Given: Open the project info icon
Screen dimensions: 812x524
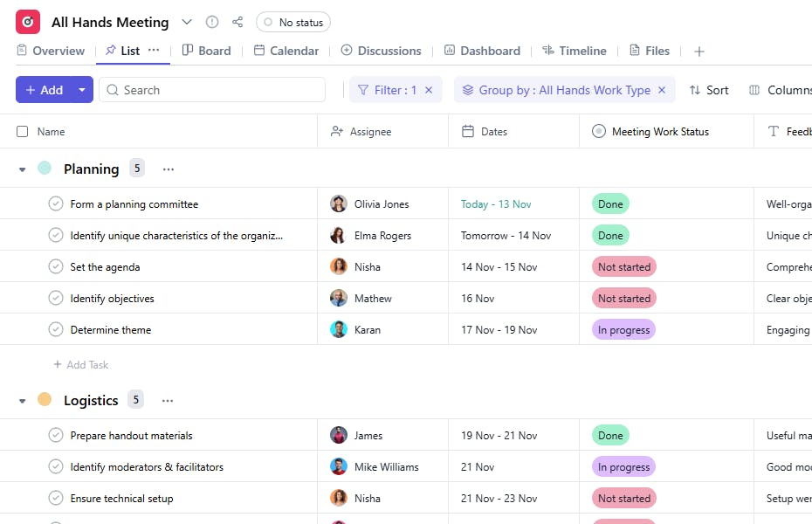Looking at the screenshot, I should [212, 22].
